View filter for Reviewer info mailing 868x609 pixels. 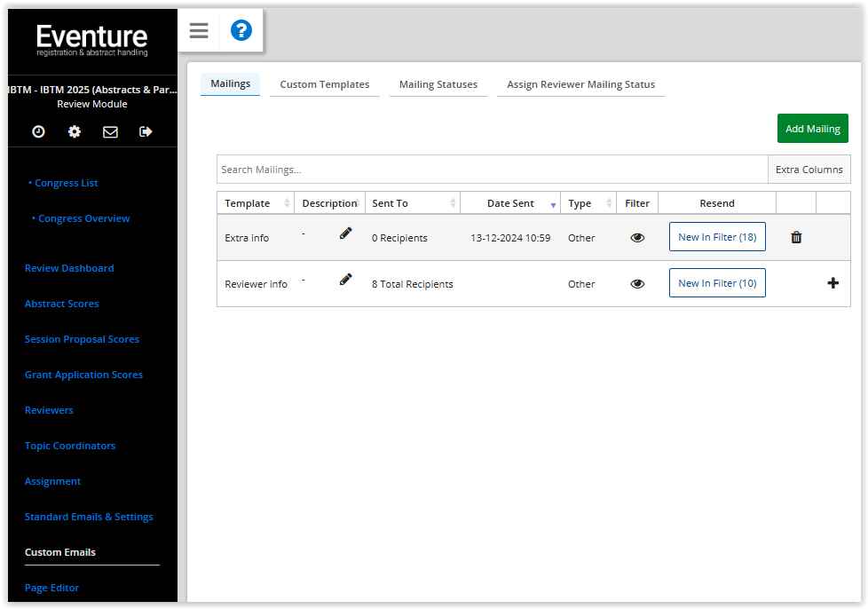[637, 282]
